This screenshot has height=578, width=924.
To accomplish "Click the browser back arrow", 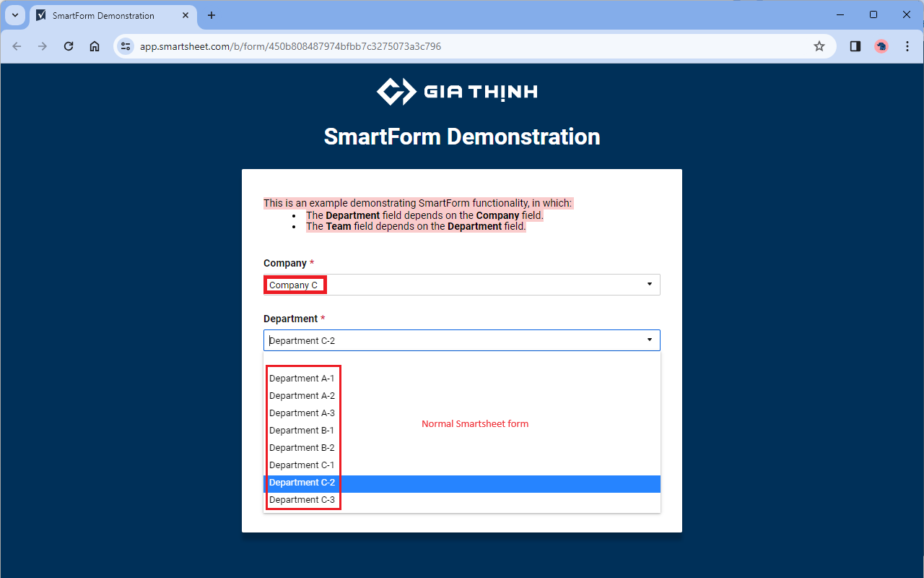I will pos(17,46).
